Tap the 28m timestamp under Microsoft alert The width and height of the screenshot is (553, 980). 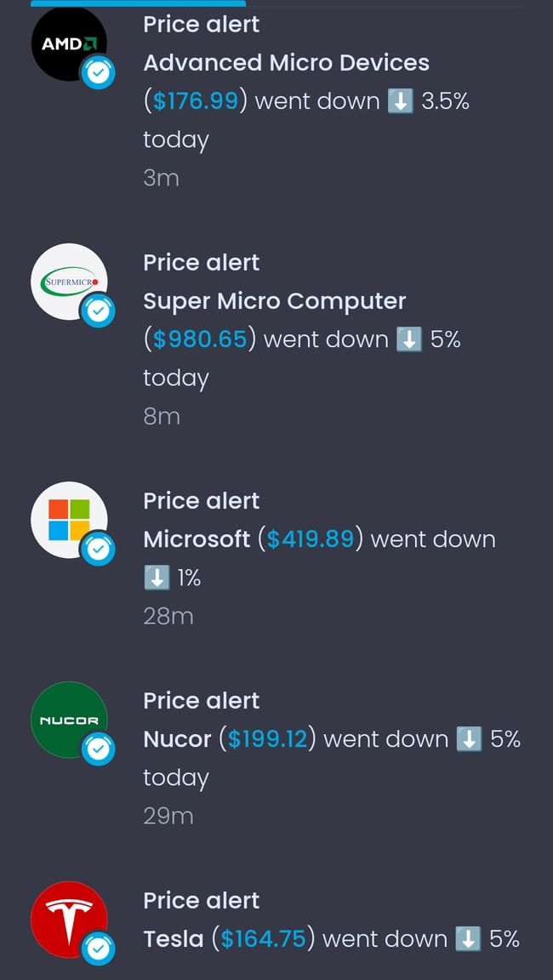coord(168,616)
